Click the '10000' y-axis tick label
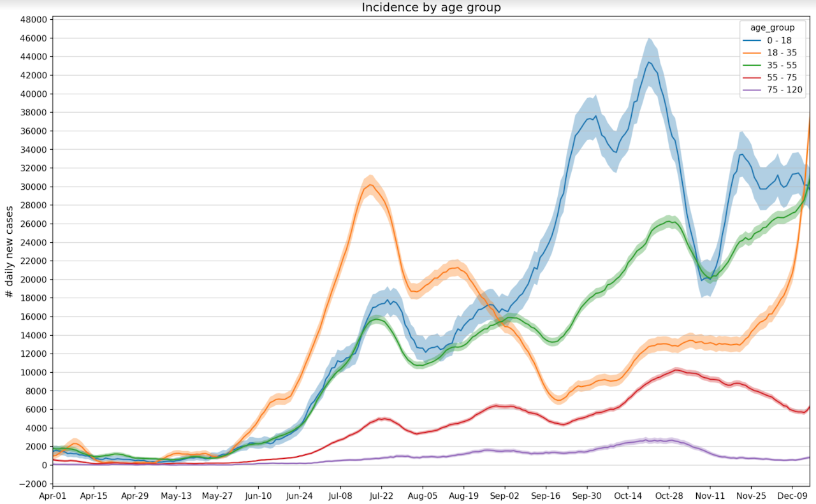 coord(34,372)
